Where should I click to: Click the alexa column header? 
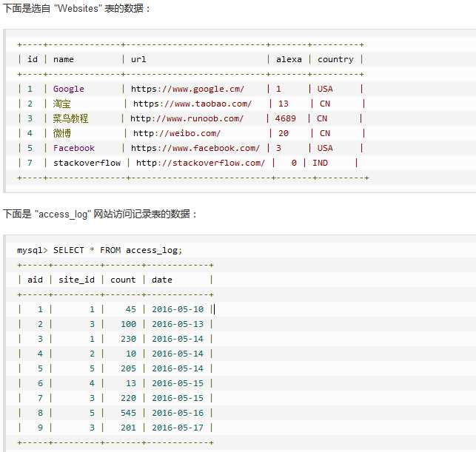tap(289, 59)
